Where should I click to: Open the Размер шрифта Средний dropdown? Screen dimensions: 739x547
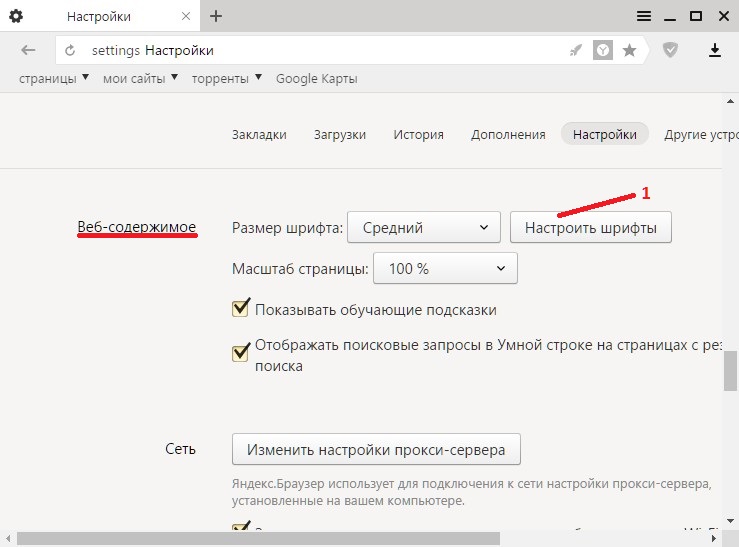click(424, 228)
